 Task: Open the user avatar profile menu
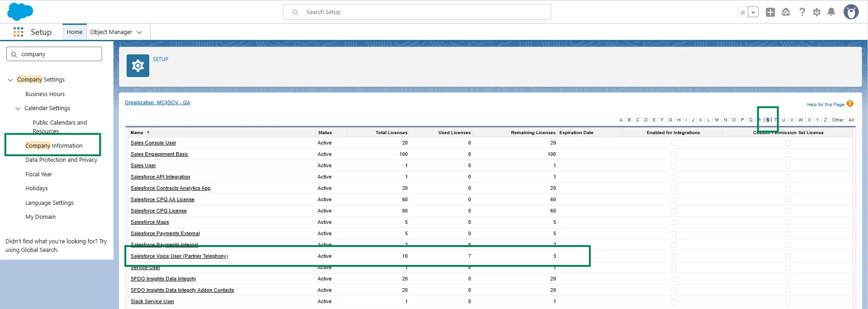pyautogui.click(x=851, y=12)
